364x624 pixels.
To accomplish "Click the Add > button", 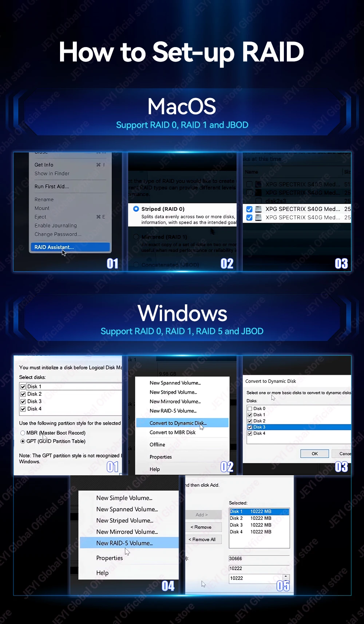I will pos(202,515).
